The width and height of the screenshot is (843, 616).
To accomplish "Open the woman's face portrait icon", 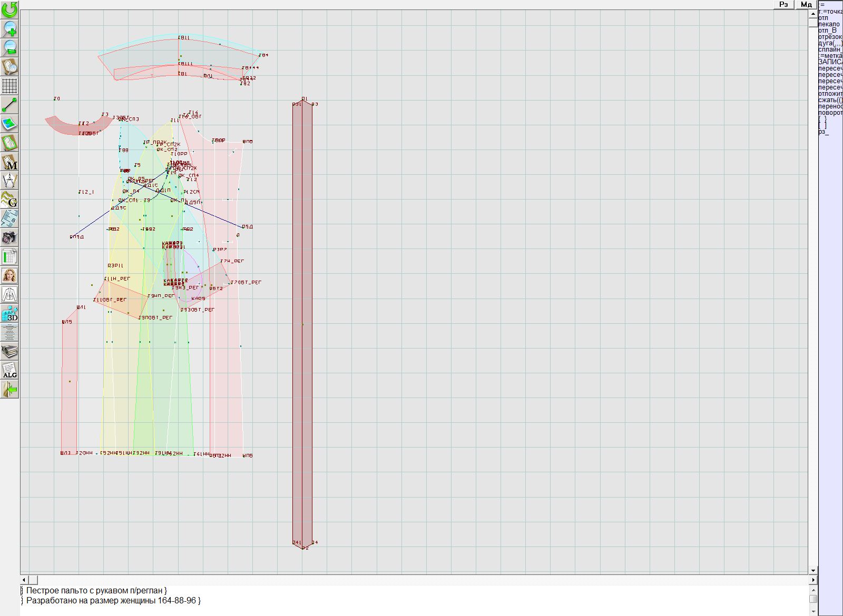I will point(9,275).
